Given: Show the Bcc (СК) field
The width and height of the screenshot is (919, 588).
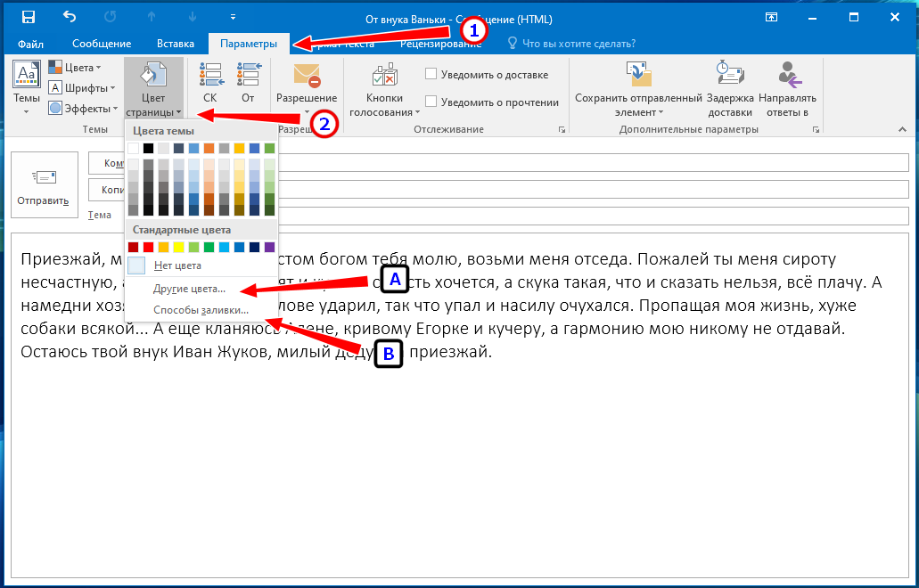Looking at the screenshot, I should (209, 83).
